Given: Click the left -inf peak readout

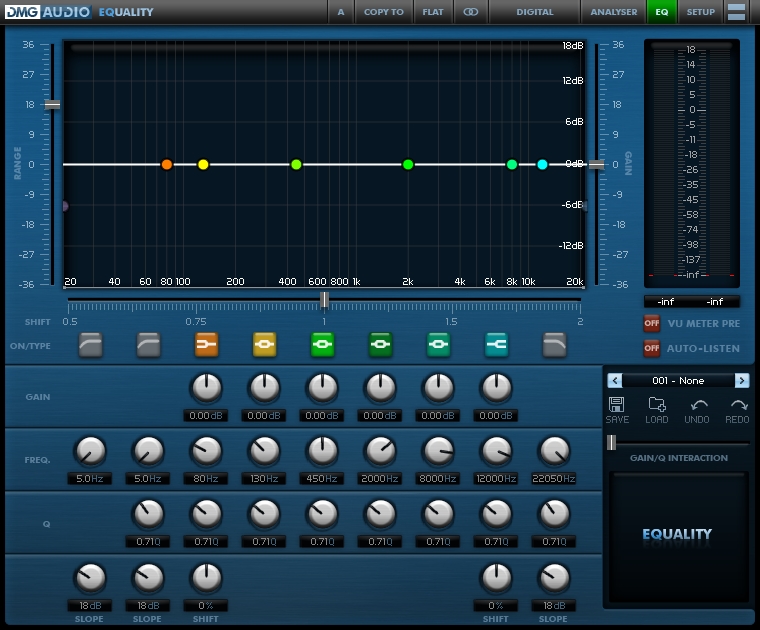Looking at the screenshot, I should pyautogui.click(x=666, y=302).
